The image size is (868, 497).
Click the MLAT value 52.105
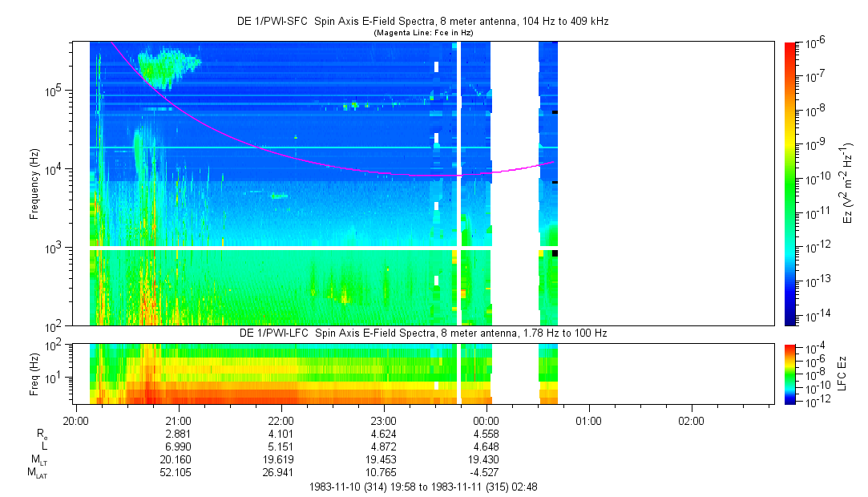click(x=177, y=472)
